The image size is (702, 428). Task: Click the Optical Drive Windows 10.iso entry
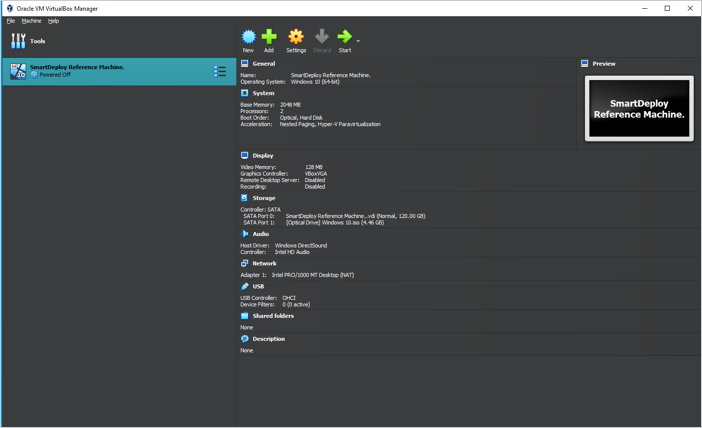335,223
